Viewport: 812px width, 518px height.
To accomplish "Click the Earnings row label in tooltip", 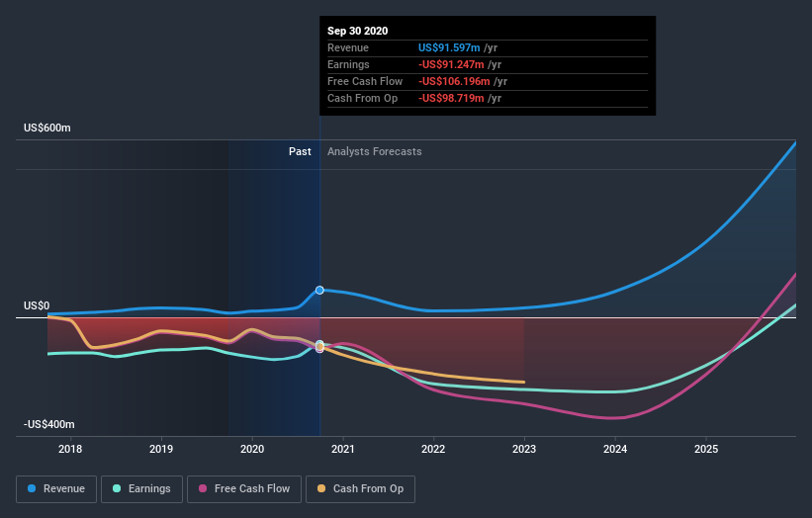I will point(348,64).
